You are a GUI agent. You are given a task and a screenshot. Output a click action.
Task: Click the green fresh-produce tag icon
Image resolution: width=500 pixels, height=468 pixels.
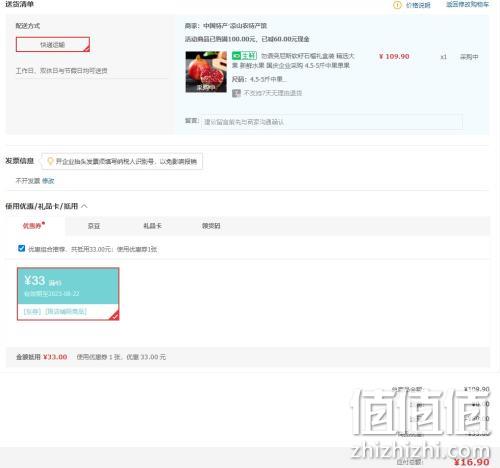[x=244, y=56]
